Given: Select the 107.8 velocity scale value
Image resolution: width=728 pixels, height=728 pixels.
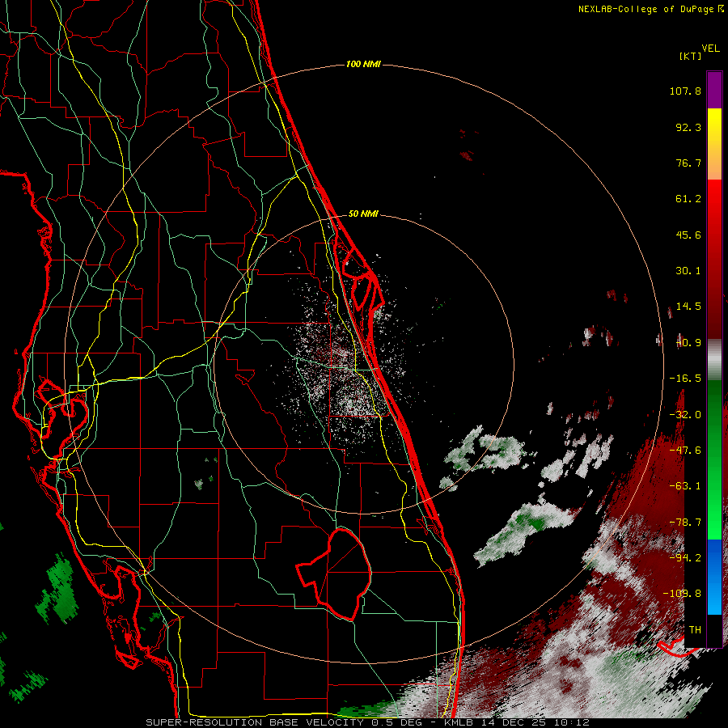Looking at the screenshot, I should (685, 91).
